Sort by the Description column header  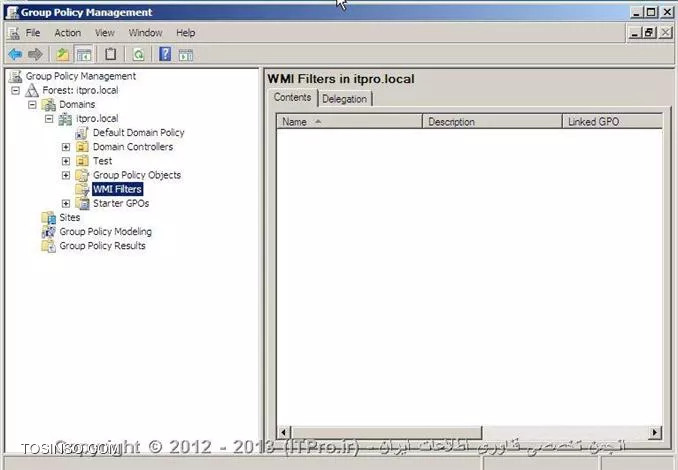(x=492, y=122)
